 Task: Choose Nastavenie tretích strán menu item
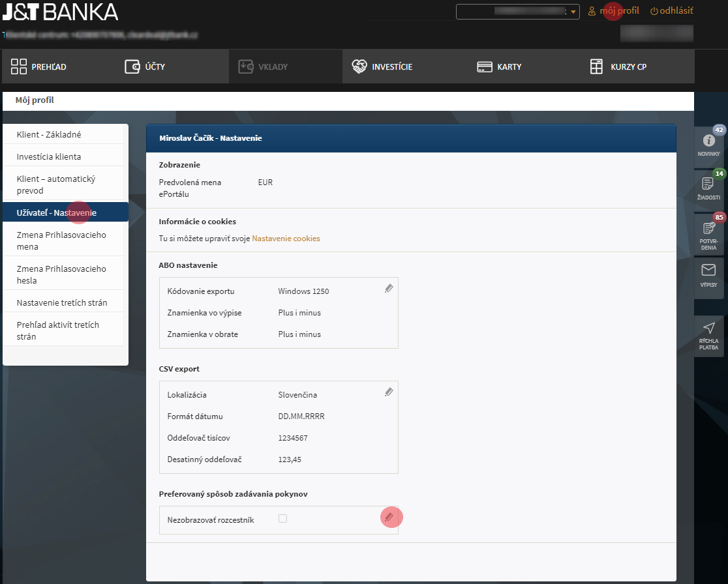pos(62,302)
